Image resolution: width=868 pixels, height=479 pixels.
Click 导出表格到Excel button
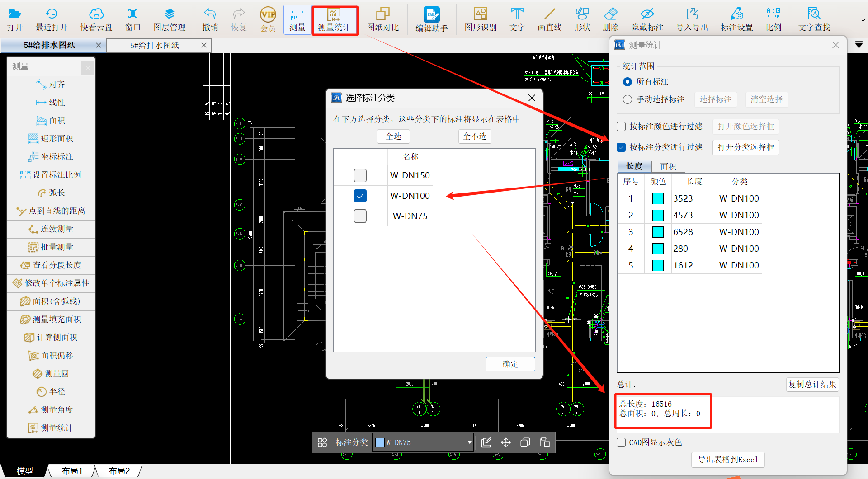(728, 460)
